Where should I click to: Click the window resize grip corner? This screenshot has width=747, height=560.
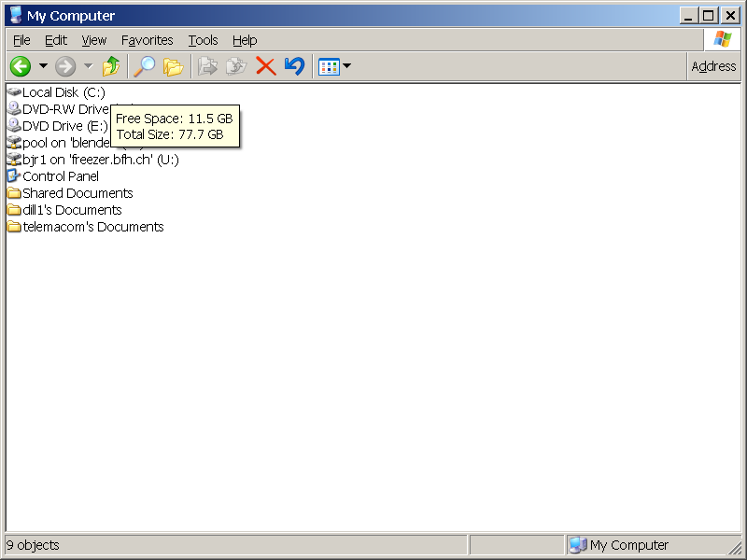(735, 548)
